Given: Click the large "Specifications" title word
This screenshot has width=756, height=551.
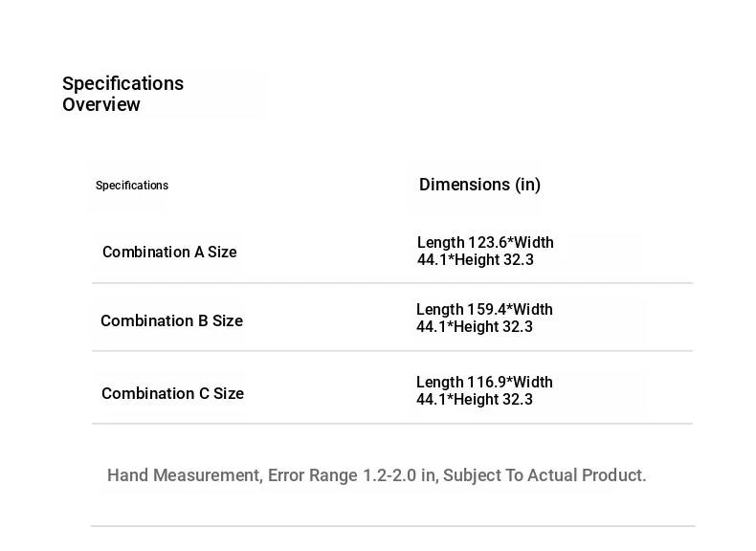Looking at the screenshot, I should pyautogui.click(x=122, y=84).
